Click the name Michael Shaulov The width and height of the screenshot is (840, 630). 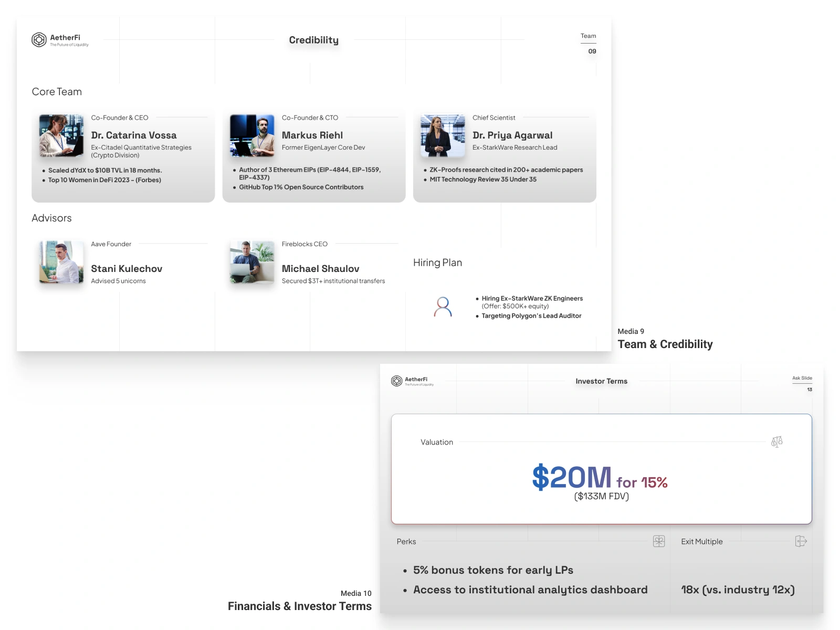pos(320,269)
